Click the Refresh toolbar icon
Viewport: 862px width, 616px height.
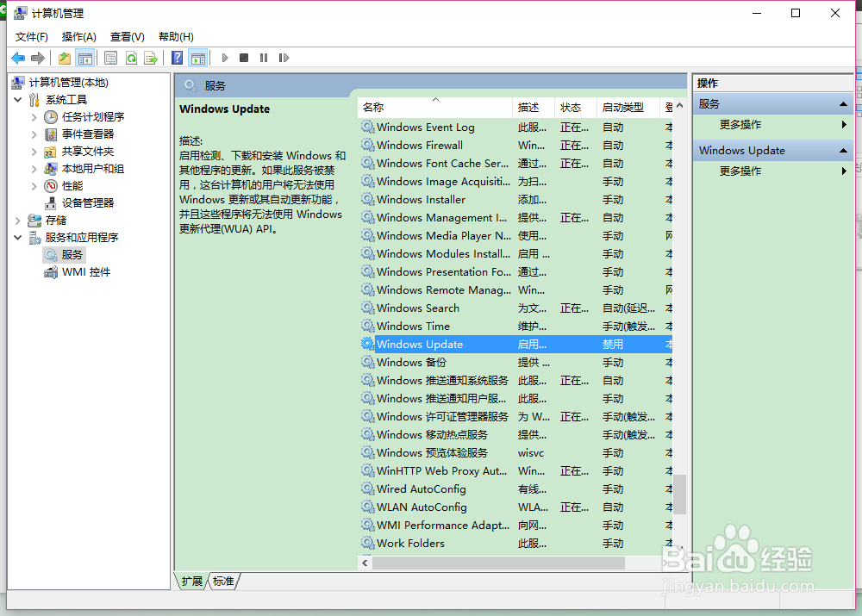(x=131, y=58)
